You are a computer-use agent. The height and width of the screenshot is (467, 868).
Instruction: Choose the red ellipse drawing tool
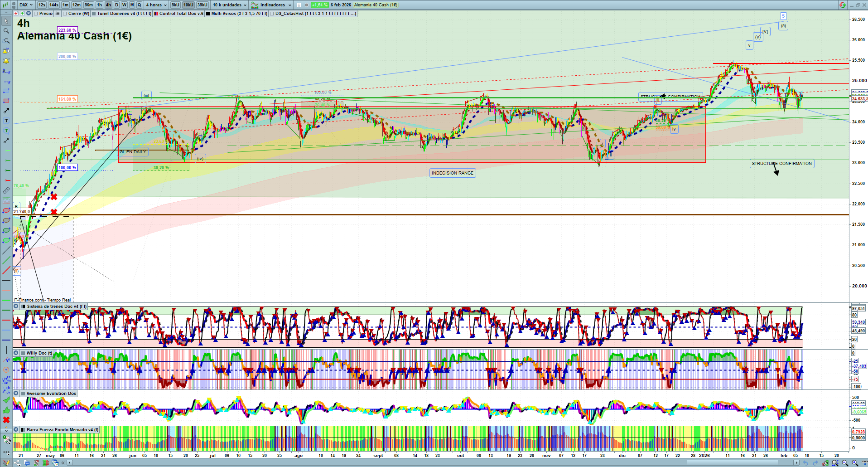click(6, 210)
